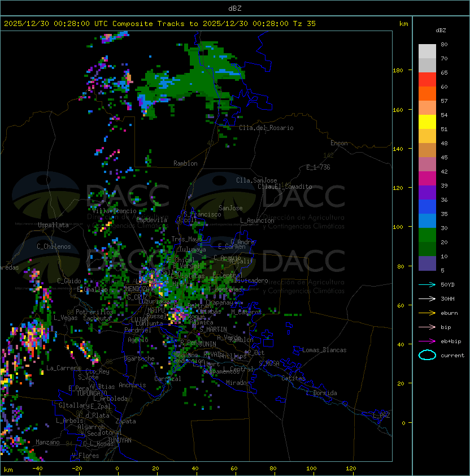Click the 'L_Dormida' map label

(321, 393)
